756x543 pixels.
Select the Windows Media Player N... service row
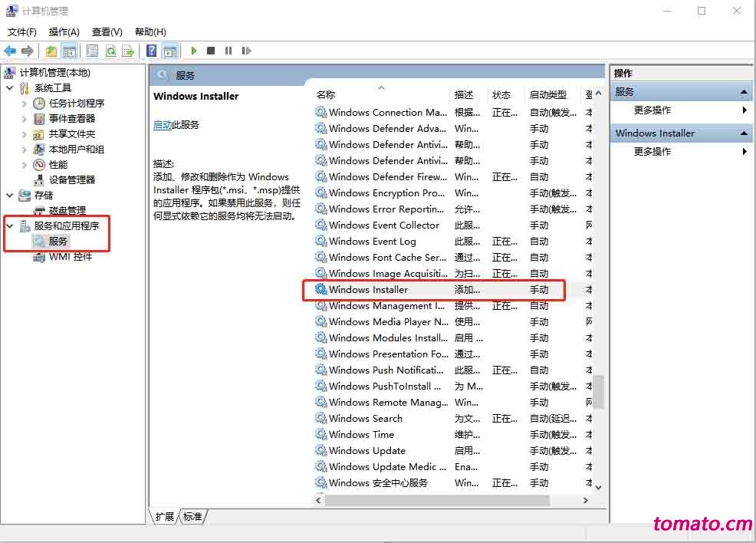pos(452,321)
